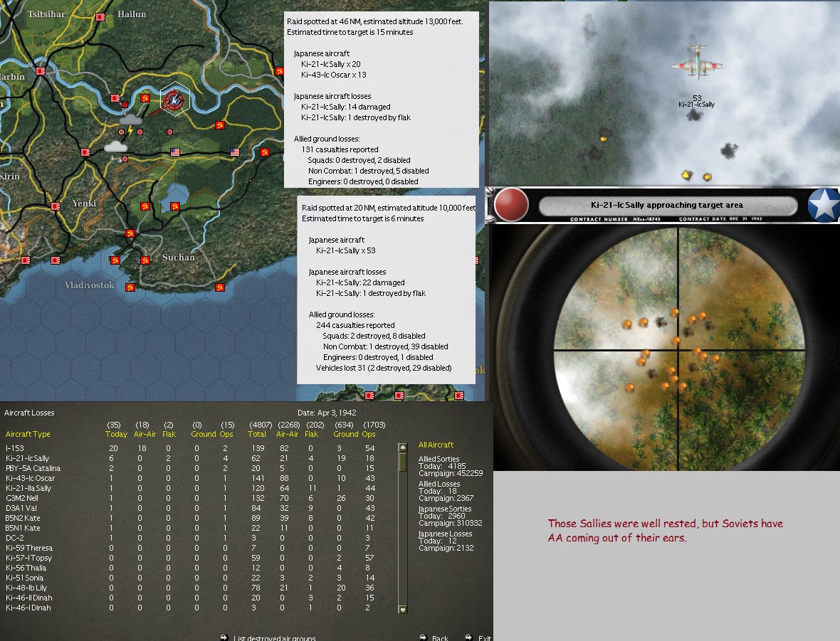
Task: Click the arrow icon beside Back
Action: pos(424,637)
